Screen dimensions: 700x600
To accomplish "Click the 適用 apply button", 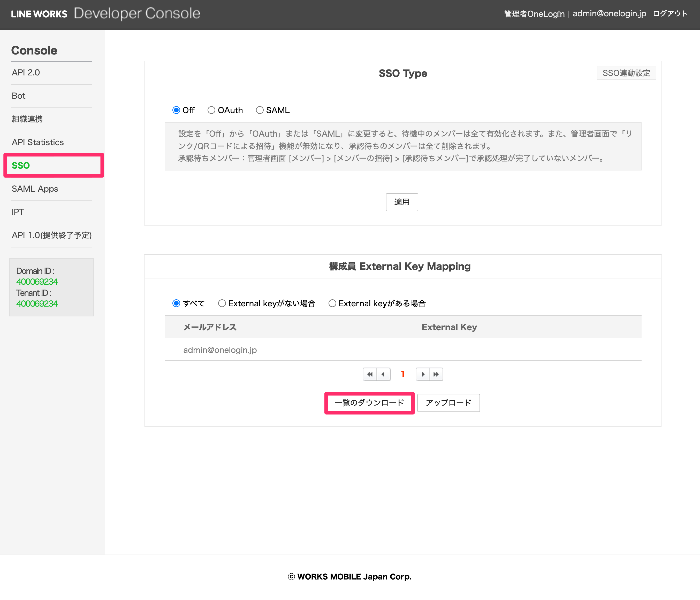I will (x=402, y=202).
